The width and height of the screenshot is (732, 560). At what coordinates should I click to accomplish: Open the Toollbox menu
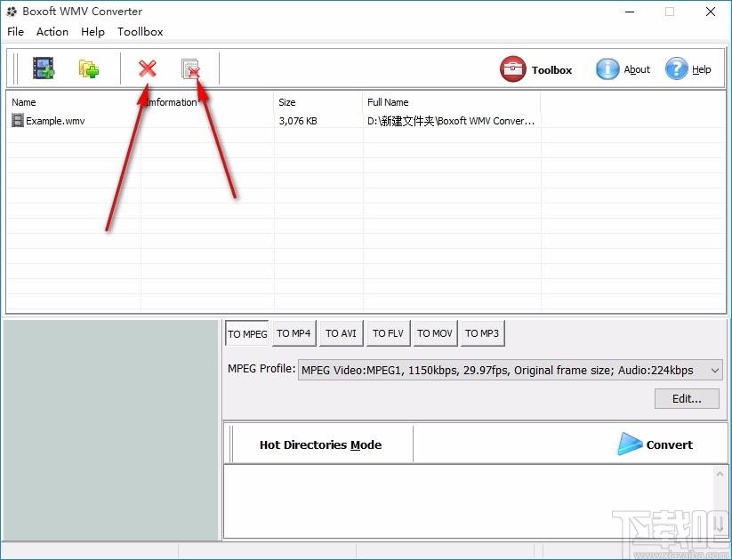coord(140,32)
